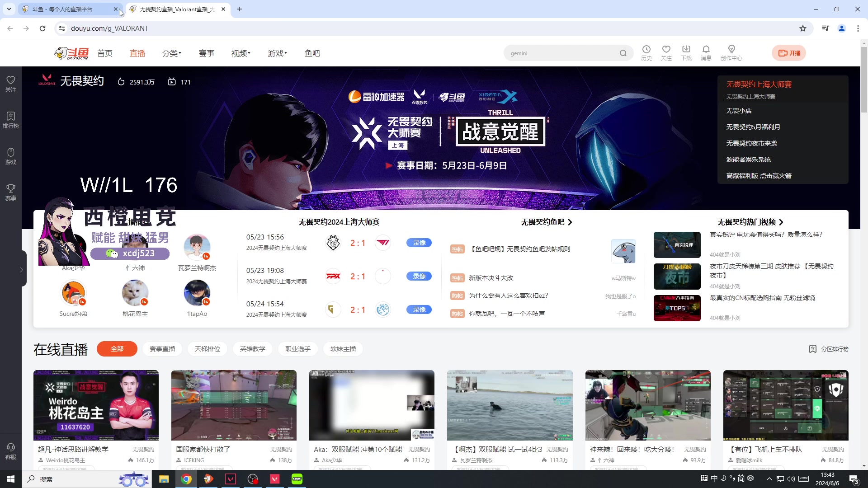
Task: Open the 关注 heart icon in header
Action: (666, 53)
